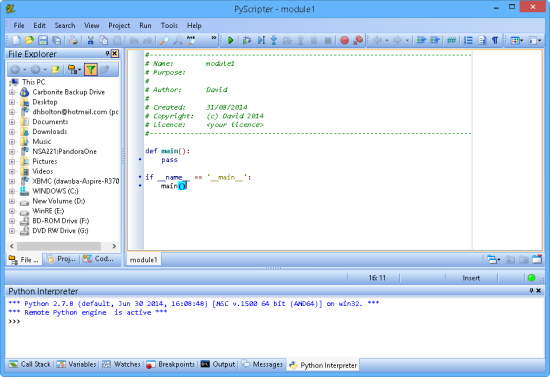Pin the File Explorer panel
This screenshot has height=377, width=550.
click(107, 53)
